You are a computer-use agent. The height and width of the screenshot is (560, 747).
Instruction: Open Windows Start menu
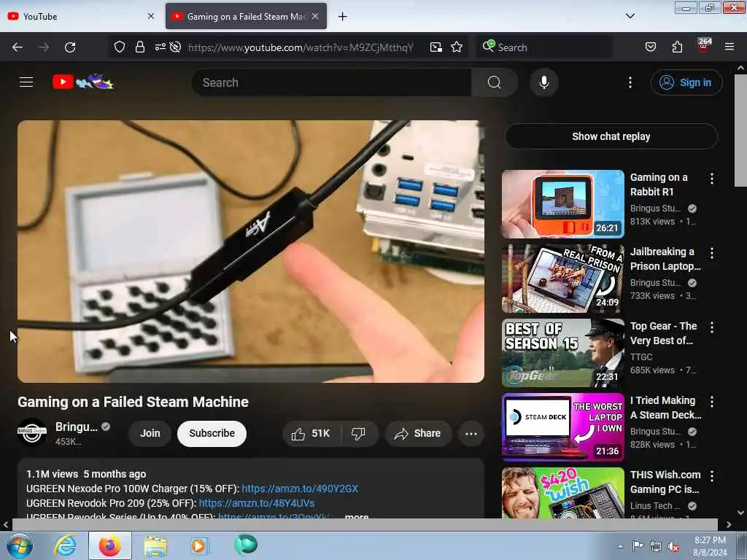tap(20, 546)
